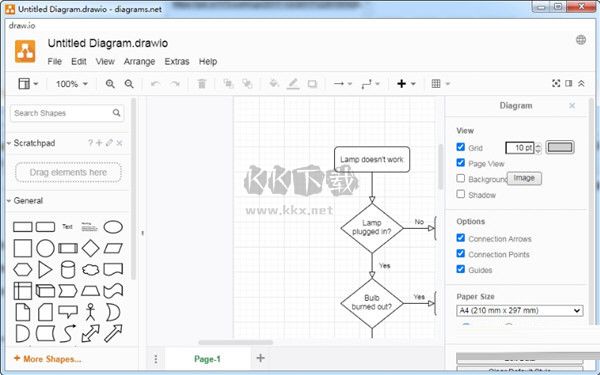600x375 pixels.
Task: Enable the Background checkbox
Action: point(461,178)
